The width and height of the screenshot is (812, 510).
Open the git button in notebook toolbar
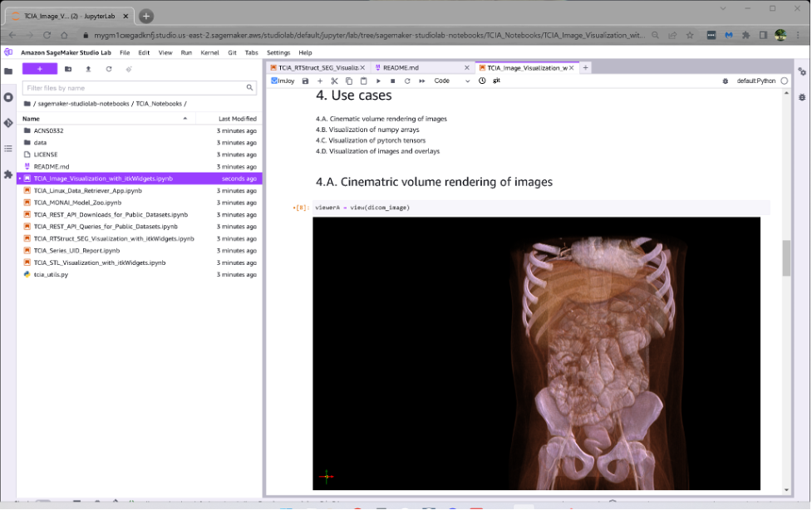point(496,81)
